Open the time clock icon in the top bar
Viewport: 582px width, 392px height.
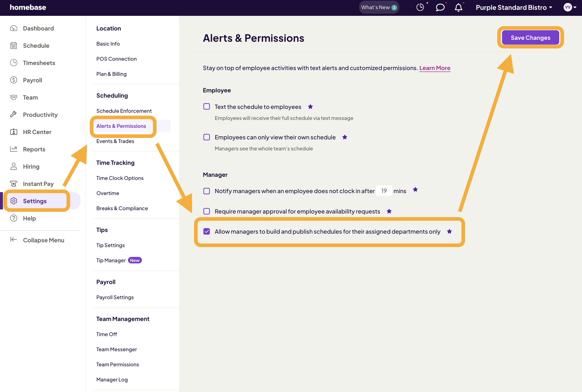pos(420,7)
